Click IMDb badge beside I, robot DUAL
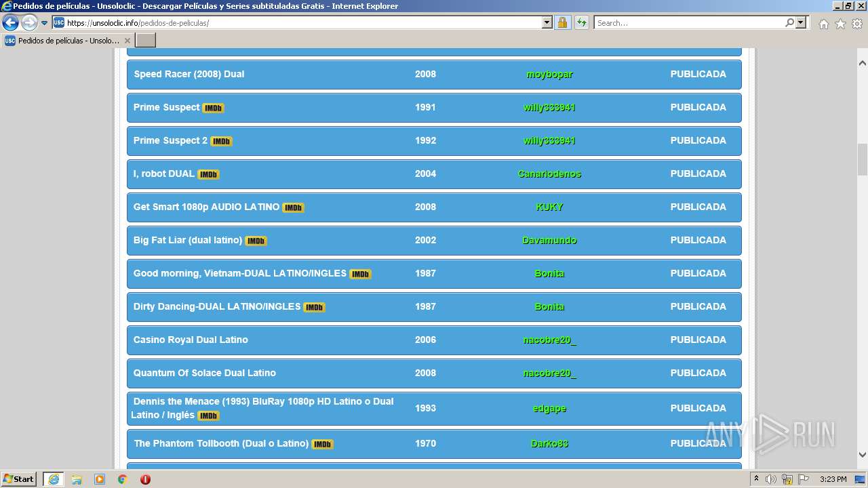This screenshot has height=488, width=868. pyautogui.click(x=208, y=174)
